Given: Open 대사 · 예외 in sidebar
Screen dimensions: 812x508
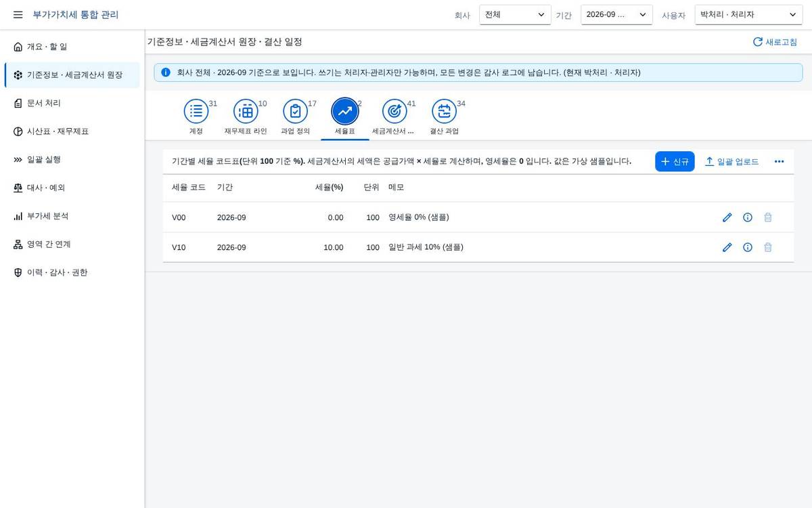Looking at the screenshot, I should click(72, 188).
